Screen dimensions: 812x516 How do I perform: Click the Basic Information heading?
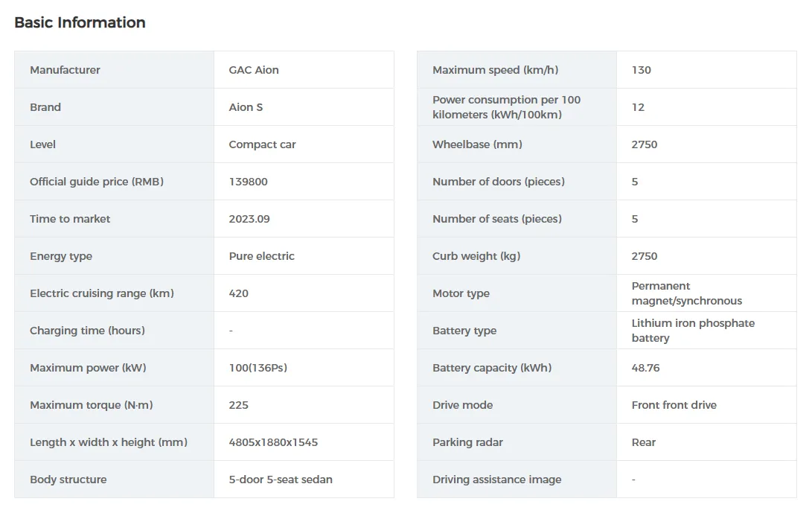tap(80, 22)
